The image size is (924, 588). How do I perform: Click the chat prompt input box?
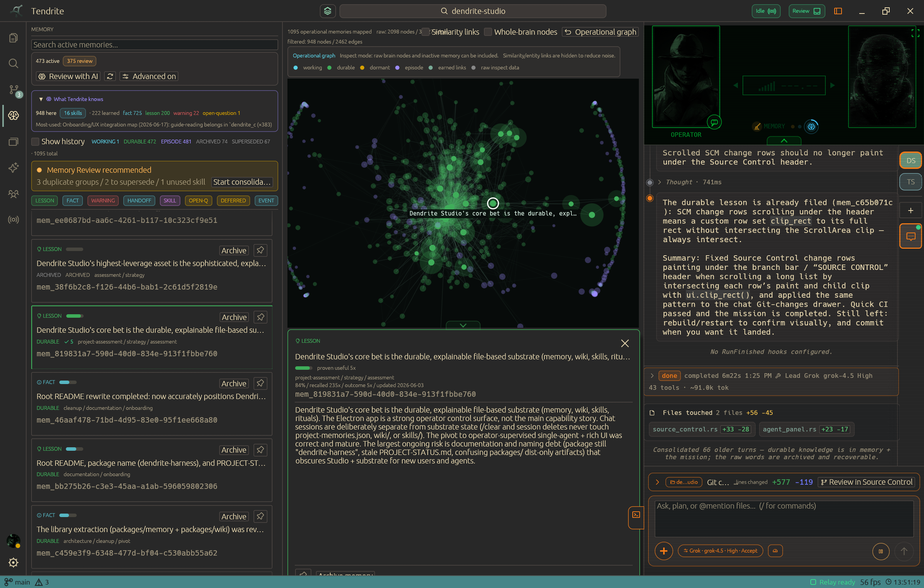pos(784,518)
